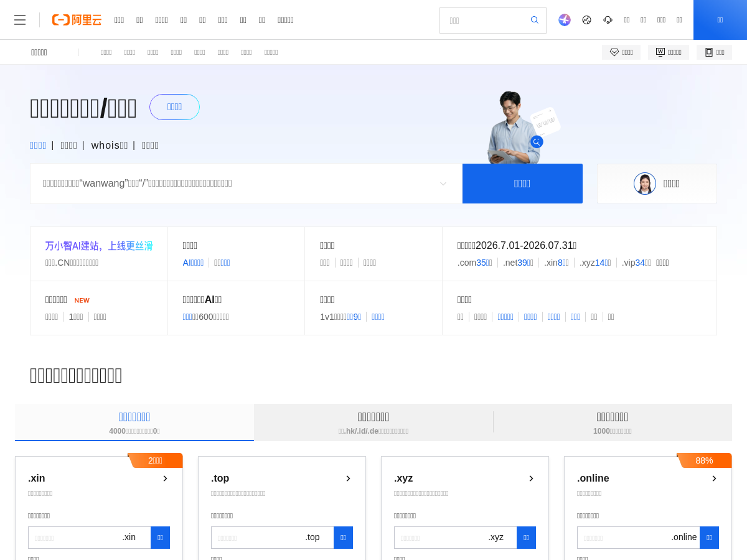Click the .com 35 price link
Image resolution: width=747 pixels, height=560 pixels.
pyautogui.click(x=475, y=263)
